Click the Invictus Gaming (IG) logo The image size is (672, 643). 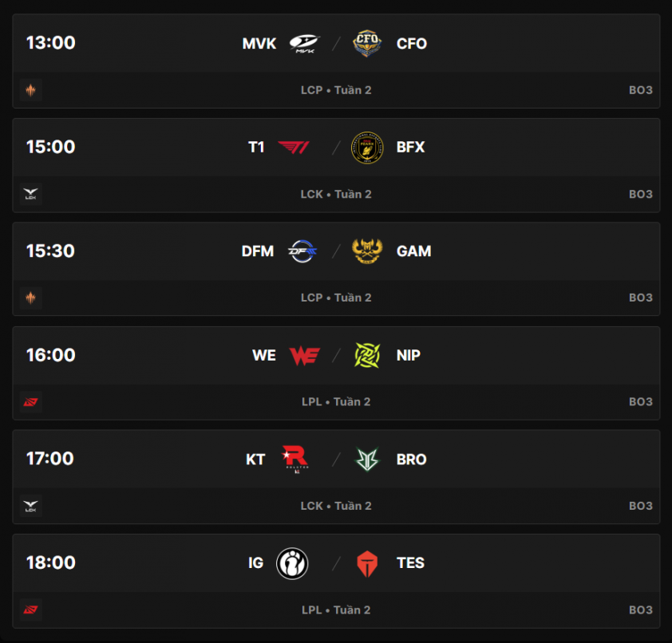[x=292, y=563]
